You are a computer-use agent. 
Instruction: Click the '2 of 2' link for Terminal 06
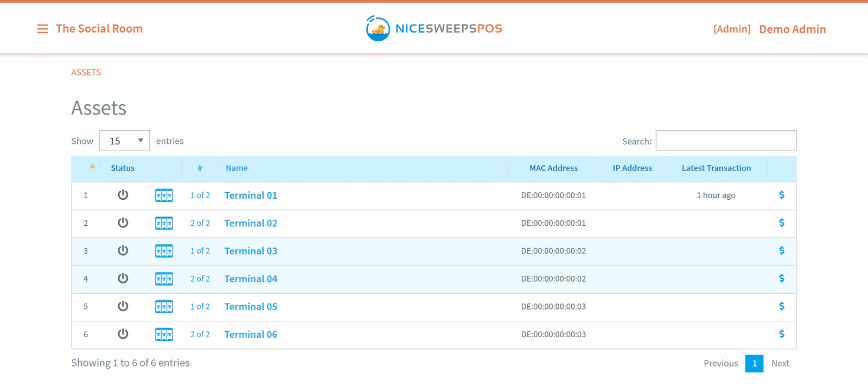[200, 334]
